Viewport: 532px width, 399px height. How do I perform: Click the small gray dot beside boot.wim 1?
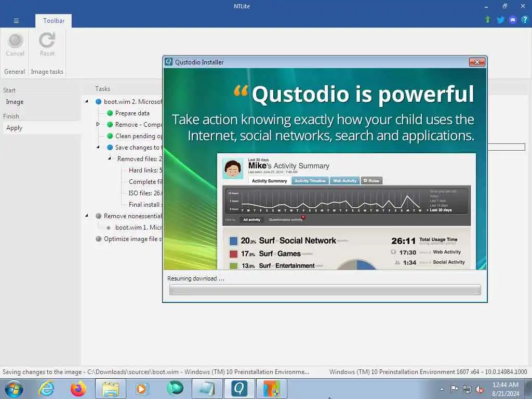click(x=108, y=228)
